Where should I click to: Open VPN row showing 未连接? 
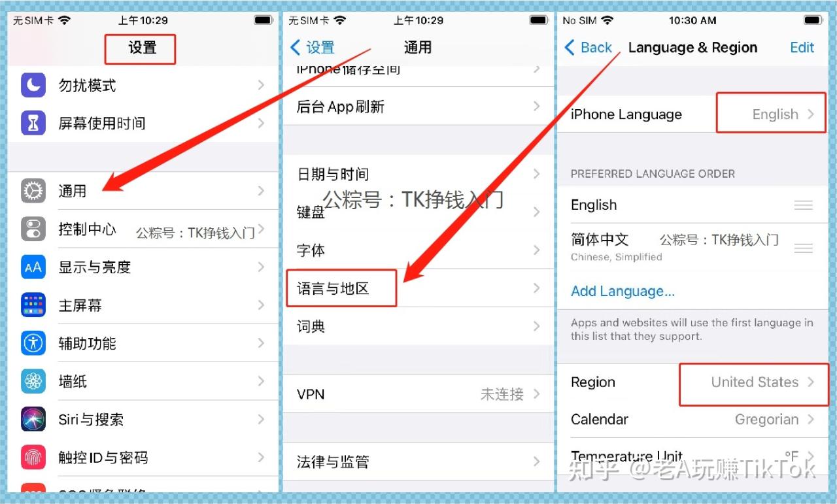click(418, 394)
